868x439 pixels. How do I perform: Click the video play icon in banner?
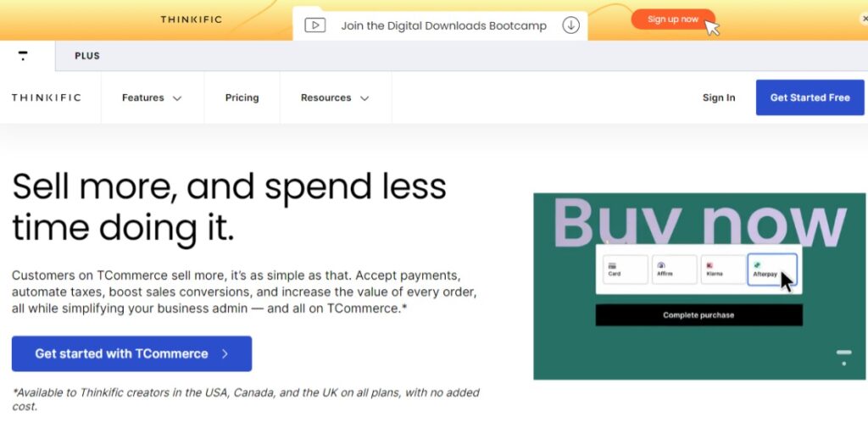(315, 25)
